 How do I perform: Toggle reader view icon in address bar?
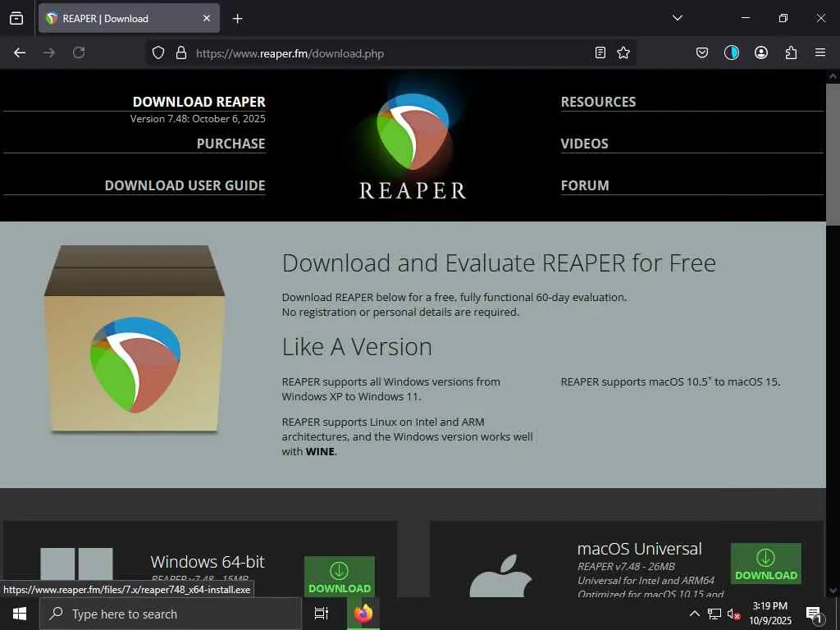coord(600,52)
